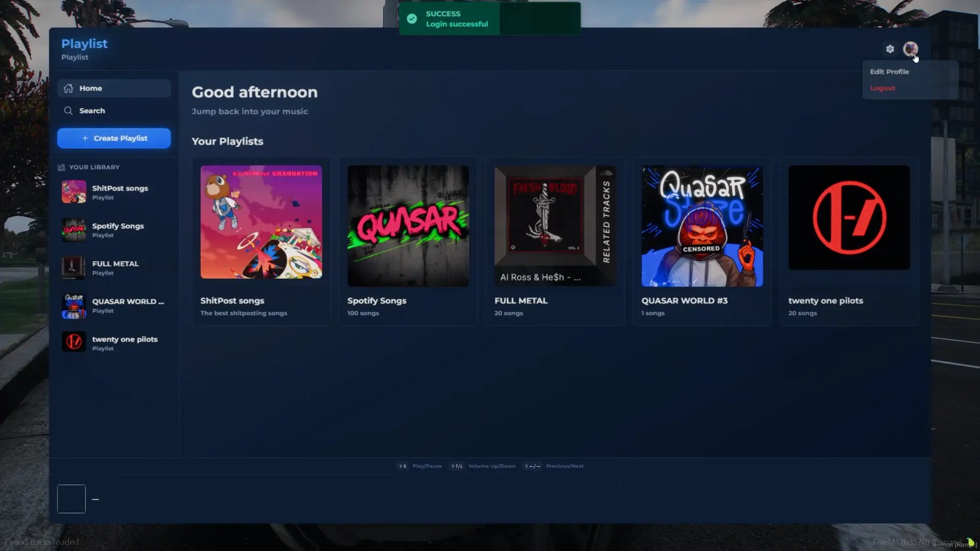This screenshot has width=980, height=551.
Task: Open FULL METAL in the library list
Action: coord(114,268)
